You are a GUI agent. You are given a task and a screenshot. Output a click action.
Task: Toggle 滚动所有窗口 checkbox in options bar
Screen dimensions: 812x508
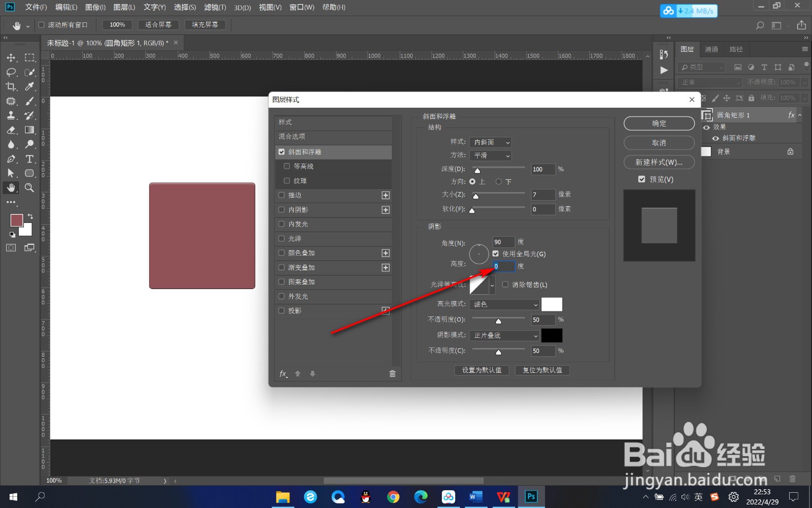(42, 24)
